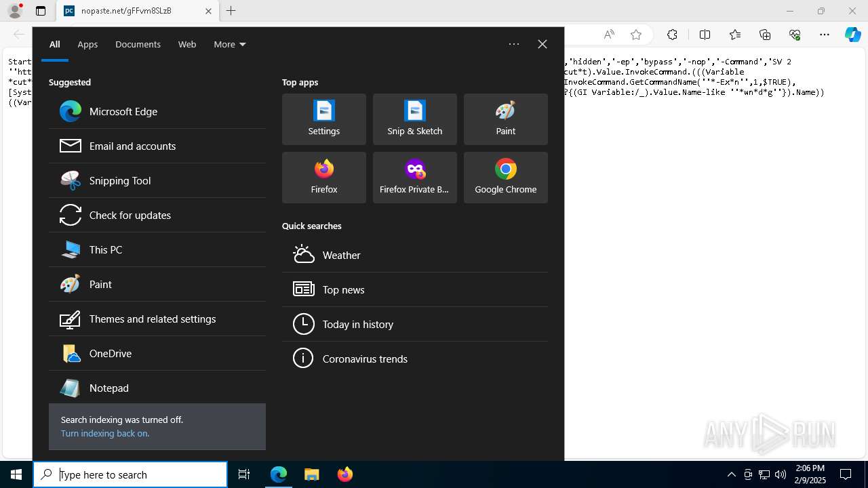Image resolution: width=868 pixels, height=488 pixels.
Task: Launch Firefox tile in Top apps
Action: point(324,178)
